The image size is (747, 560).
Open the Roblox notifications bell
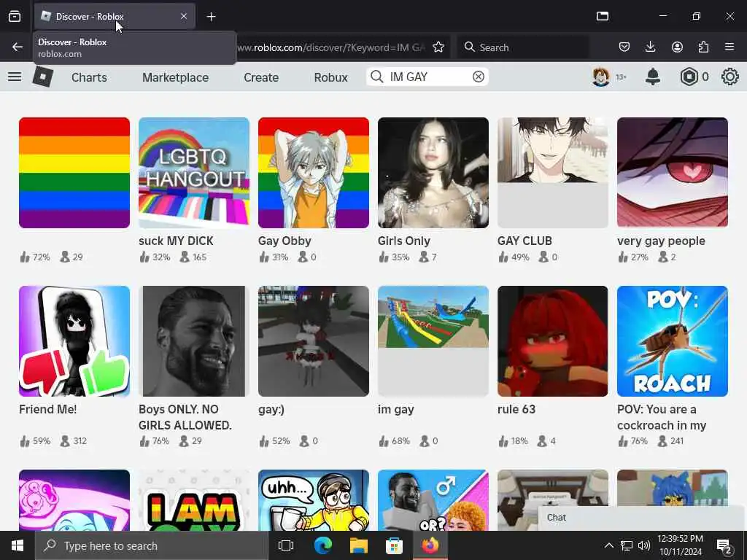tap(653, 77)
